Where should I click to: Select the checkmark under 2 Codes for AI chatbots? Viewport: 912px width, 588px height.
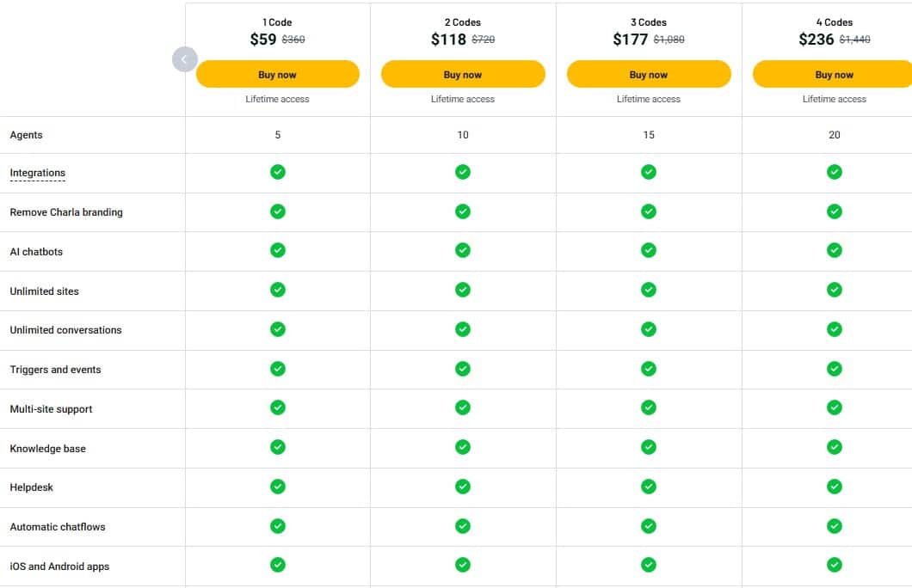click(462, 250)
